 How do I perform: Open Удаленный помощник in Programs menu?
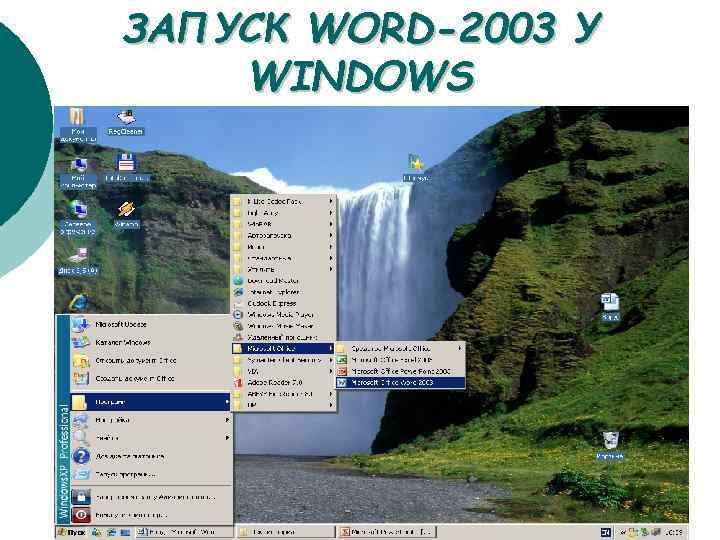tap(283, 338)
